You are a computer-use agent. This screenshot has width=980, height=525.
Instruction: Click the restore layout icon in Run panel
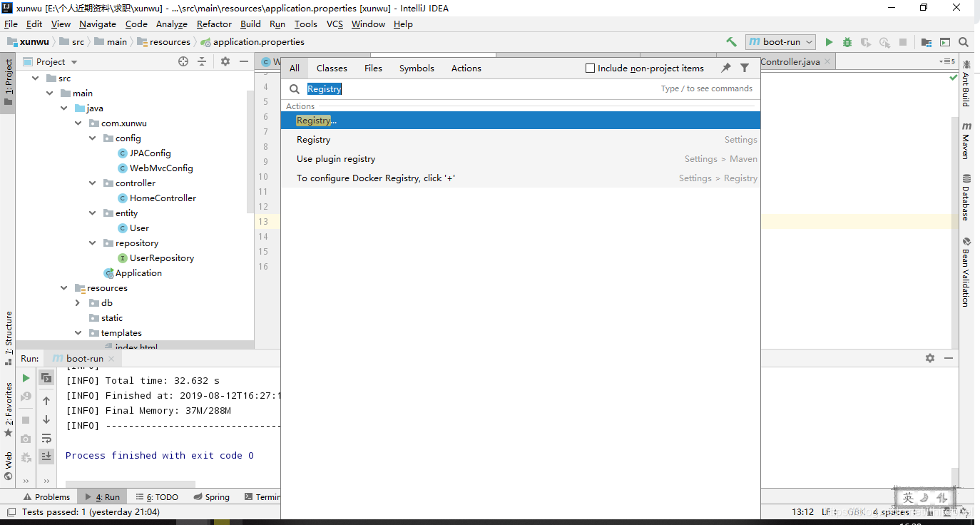click(x=46, y=378)
